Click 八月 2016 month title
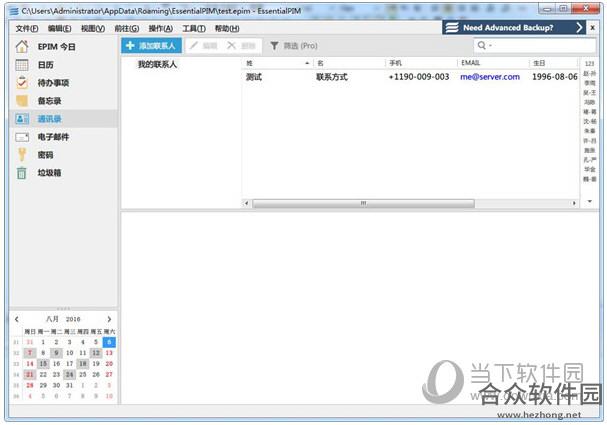The width and height of the screenshot is (607, 425). tap(63, 319)
